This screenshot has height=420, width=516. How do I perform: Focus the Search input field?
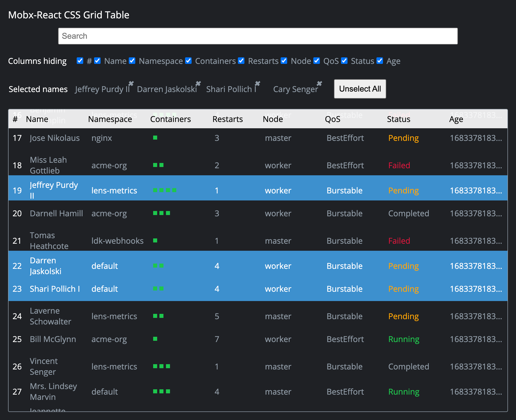[258, 36]
